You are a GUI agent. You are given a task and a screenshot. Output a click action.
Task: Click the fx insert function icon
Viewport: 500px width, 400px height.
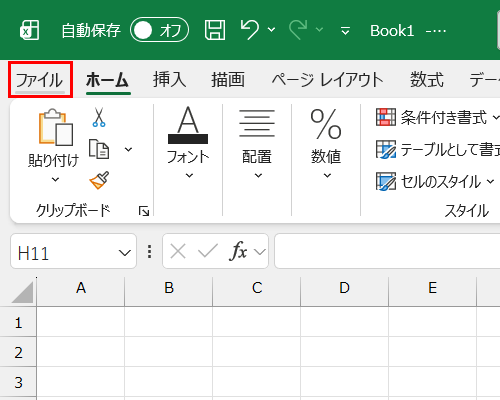coord(238,251)
